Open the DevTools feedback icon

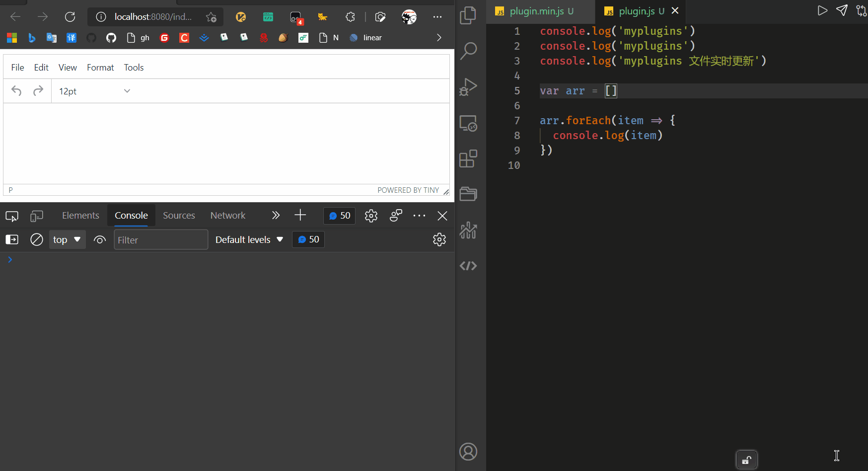click(396, 216)
